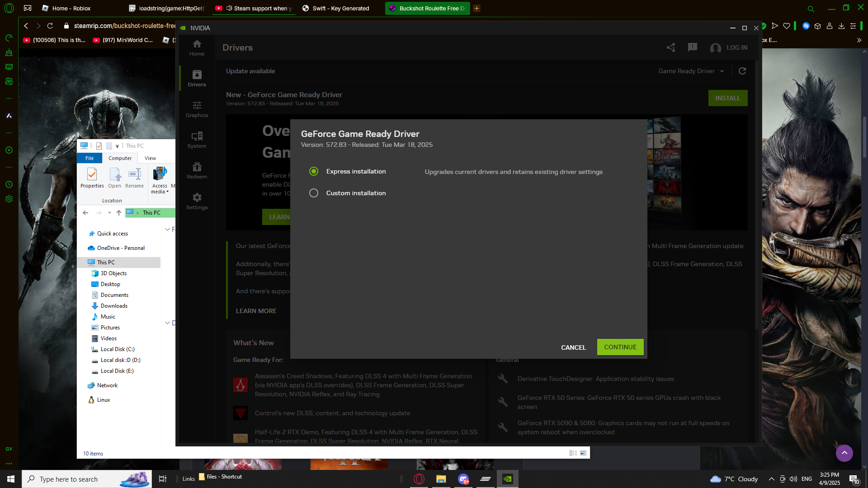This screenshot has height=488, width=868.
Task: Click LOG IN in NVIDIA app
Action: coord(729,47)
